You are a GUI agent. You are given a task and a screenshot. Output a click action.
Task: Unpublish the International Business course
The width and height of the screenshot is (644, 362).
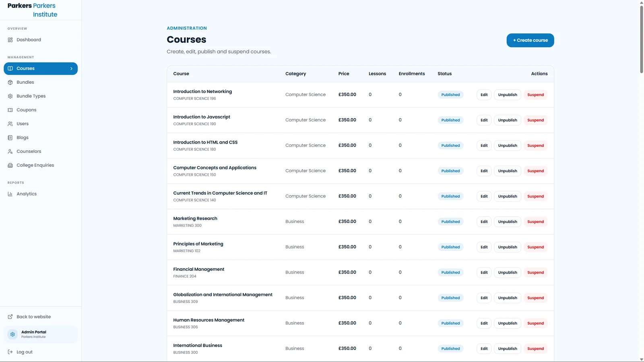[508, 348]
